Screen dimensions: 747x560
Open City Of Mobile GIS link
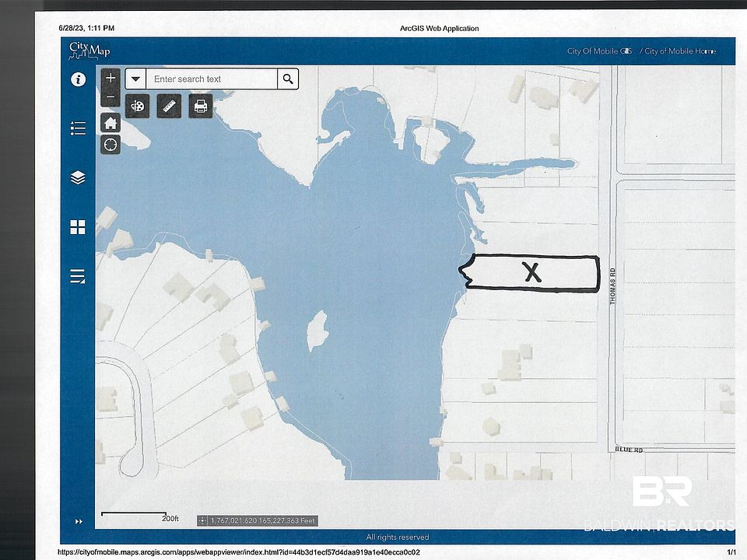pyautogui.click(x=599, y=51)
